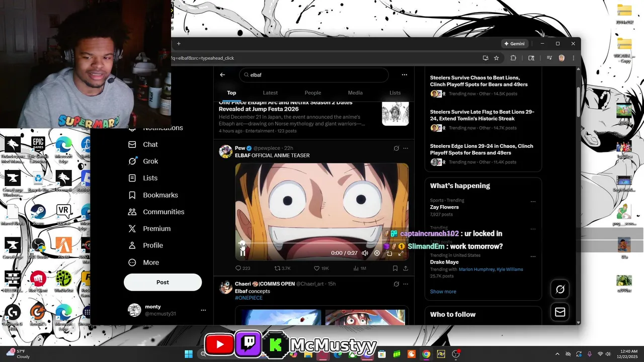The image size is (644, 362).
Task: Repost Pew's post (3.7K)
Action: [x=282, y=268]
